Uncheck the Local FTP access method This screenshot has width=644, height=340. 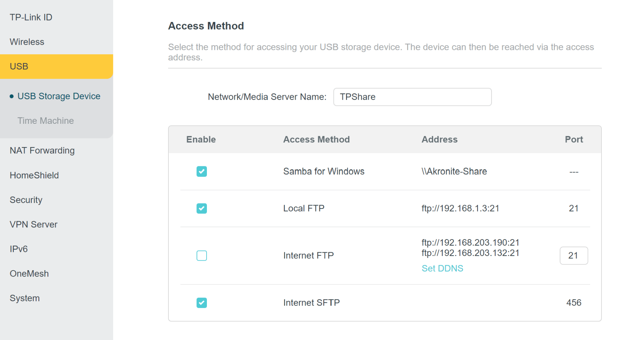point(202,208)
